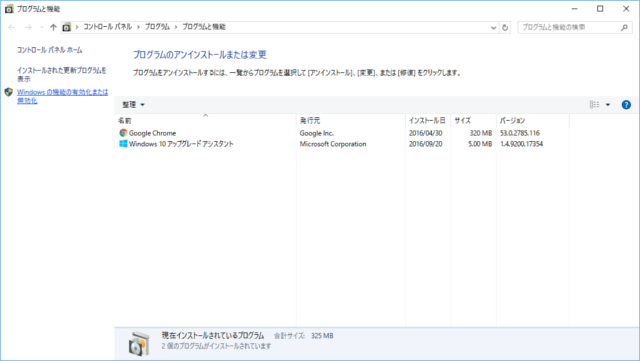Screen dimensions: 640x361
Task: Select コントロール パネル in breadcrumb
Action: click(x=108, y=27)
